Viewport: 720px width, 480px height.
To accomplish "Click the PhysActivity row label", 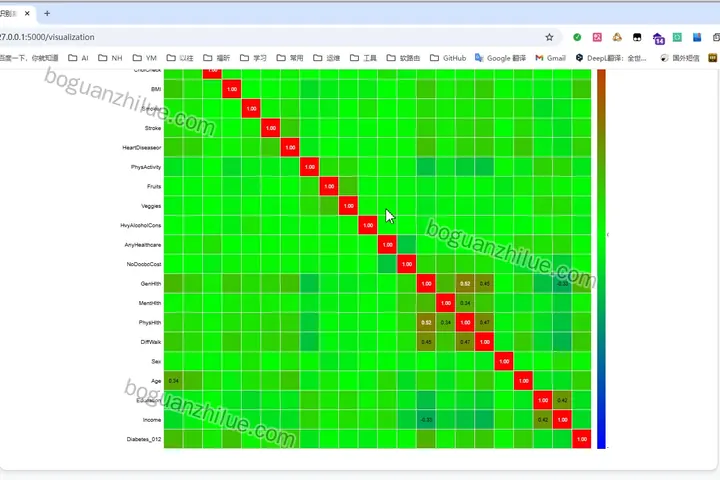I will point(146,167).
